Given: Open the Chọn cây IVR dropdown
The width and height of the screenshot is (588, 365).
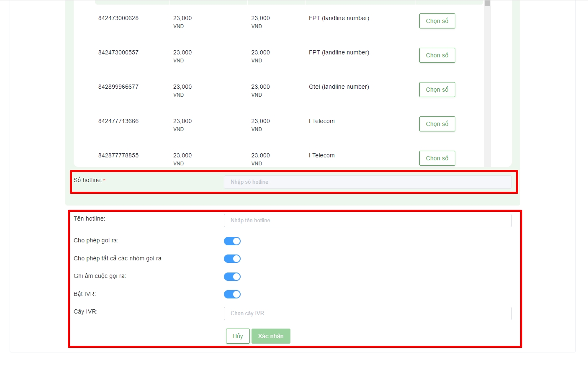Looking at the screenshot, I should point(367,314).
